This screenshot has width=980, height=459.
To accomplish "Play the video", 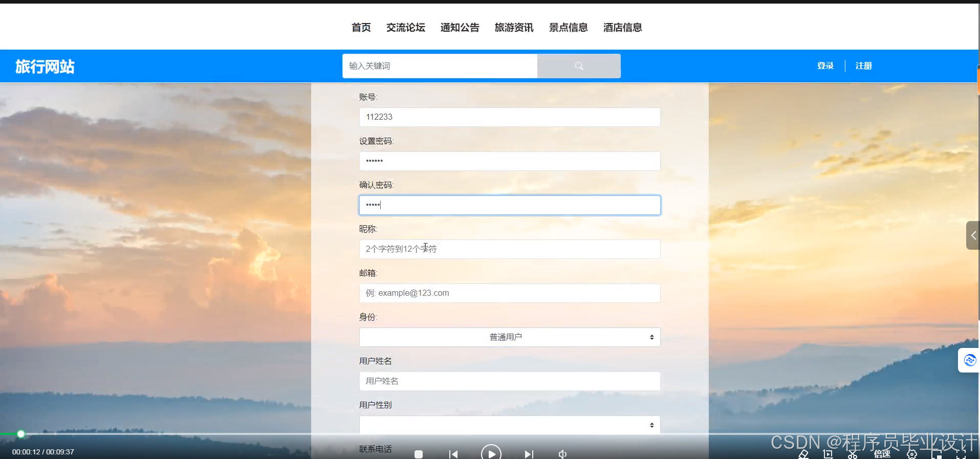I will pos(491,453).
